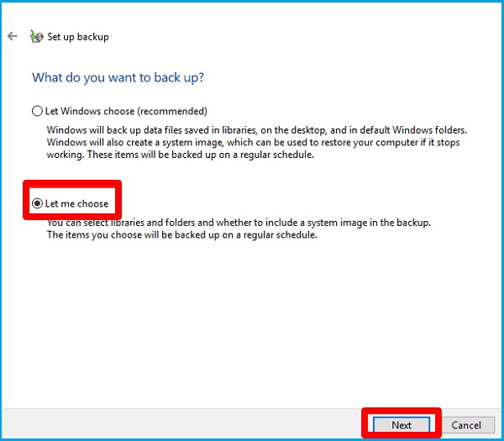Screen dimensions: 504x441
Task: Click the line 'Windows will also create a system image'
Action: 253,142
